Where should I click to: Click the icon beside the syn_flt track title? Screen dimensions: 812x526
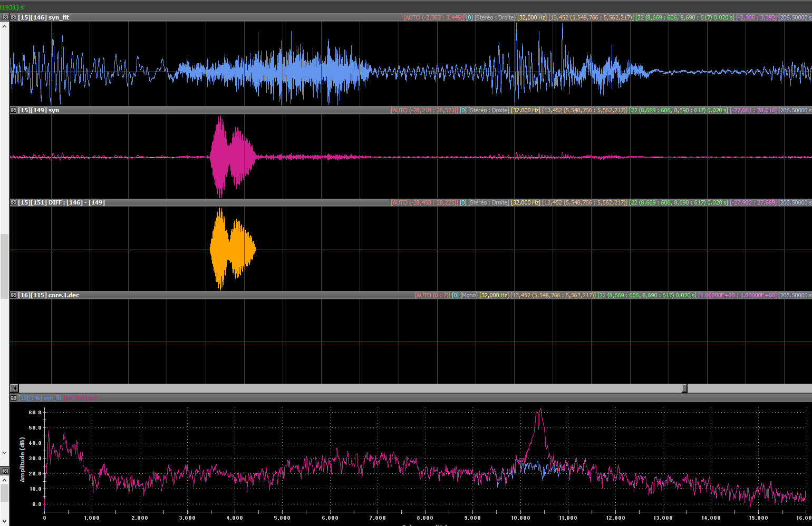[x=13, y=17]
